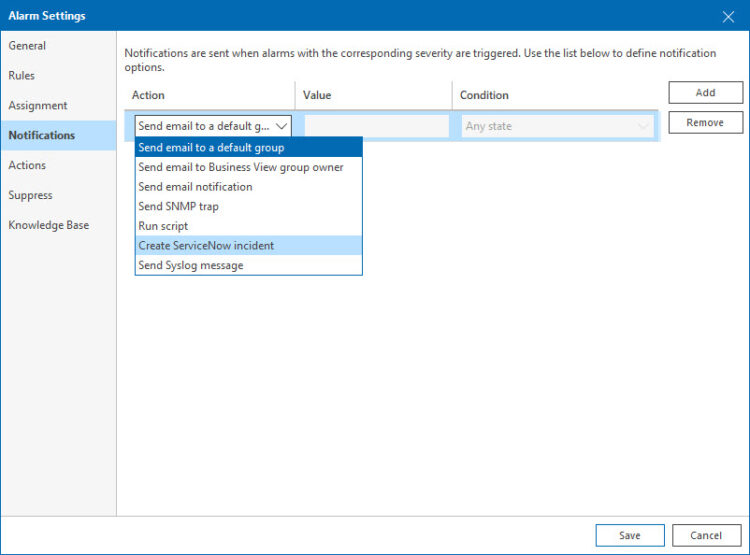Close the Alarm Settings dialog
This screenshot has width=750, height=555.
[728, 16]
